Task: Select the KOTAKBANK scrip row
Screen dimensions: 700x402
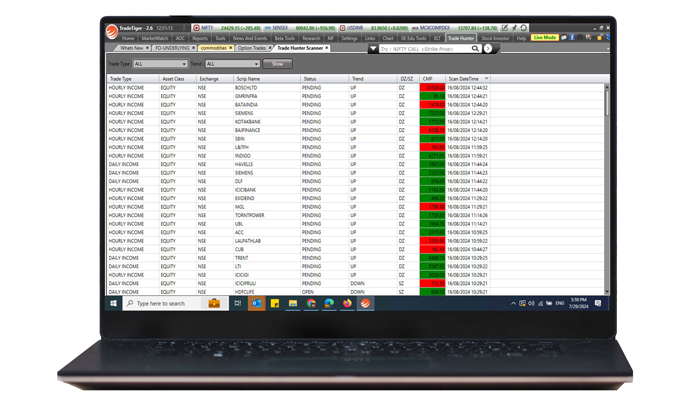Action: click(355, 121)
